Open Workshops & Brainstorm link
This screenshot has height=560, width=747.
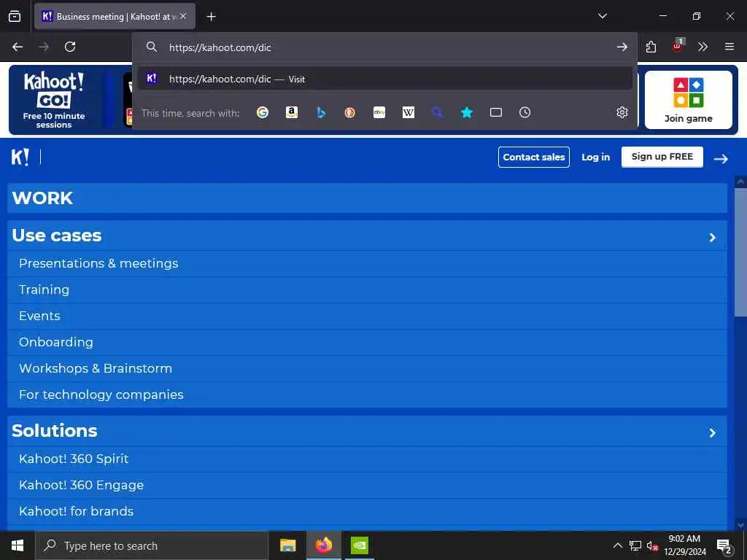(x=96, y=368)
